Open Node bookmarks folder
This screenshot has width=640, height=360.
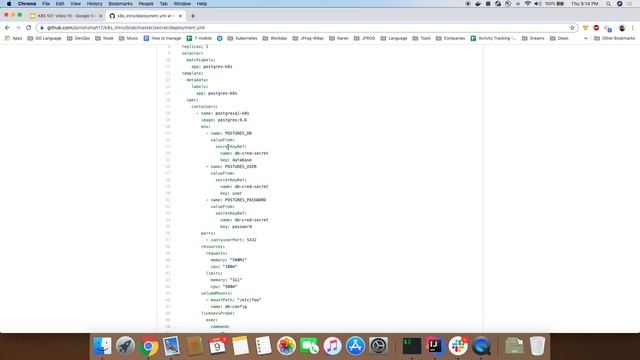tap(104, 38)
